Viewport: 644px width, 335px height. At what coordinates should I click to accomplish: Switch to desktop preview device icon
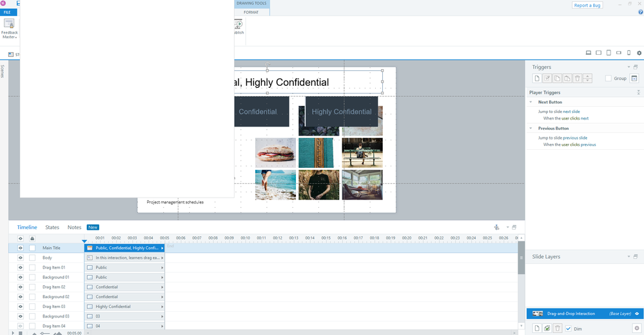tap(588, 53)
